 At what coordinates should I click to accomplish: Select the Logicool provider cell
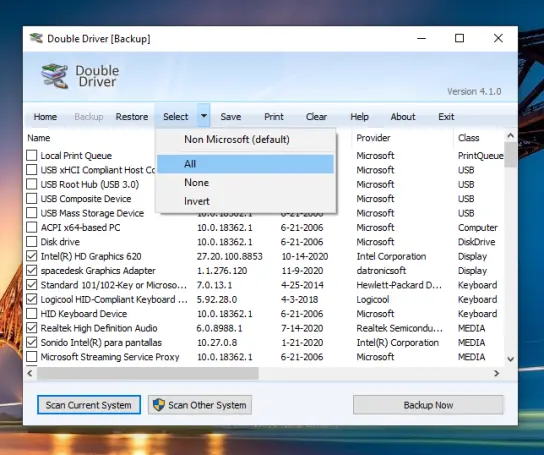(373, 300)
